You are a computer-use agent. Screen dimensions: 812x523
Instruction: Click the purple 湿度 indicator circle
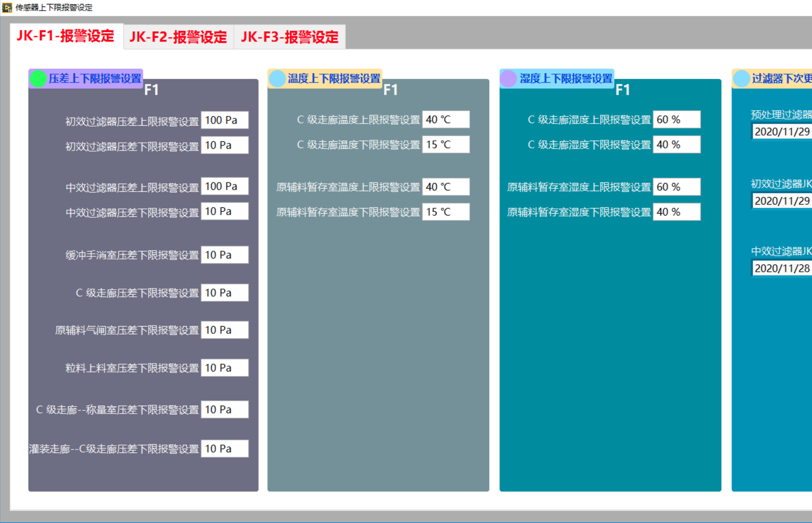pyautogui.click(x=509, y=79)
